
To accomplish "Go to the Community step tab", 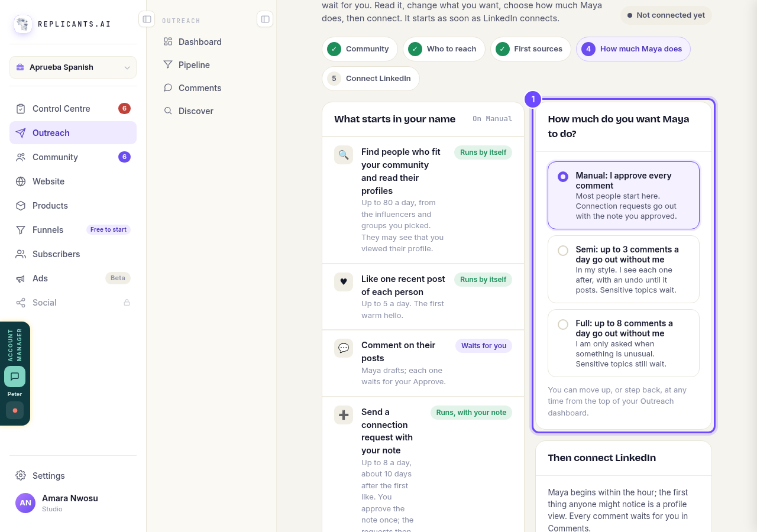I will pyautogui.click(x=360, y=49).
